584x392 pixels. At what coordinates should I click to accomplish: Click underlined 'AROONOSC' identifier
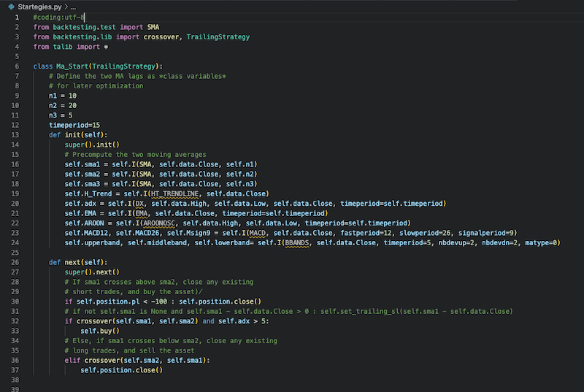click(159, 223)
